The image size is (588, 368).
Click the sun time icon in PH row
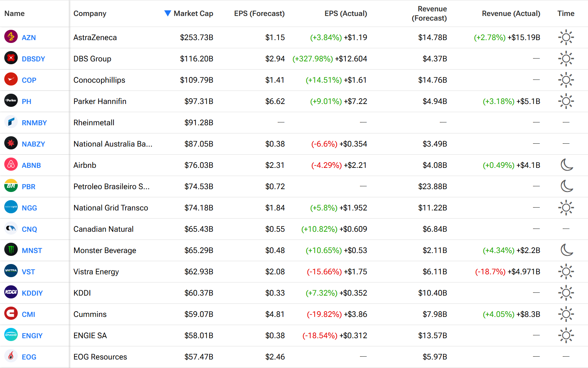(x=566, y=101)
